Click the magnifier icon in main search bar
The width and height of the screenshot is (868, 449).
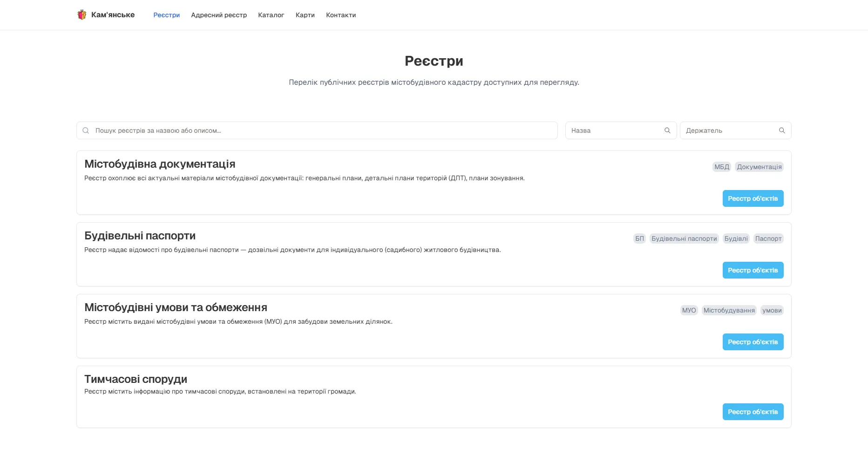(x=86, y=130)
